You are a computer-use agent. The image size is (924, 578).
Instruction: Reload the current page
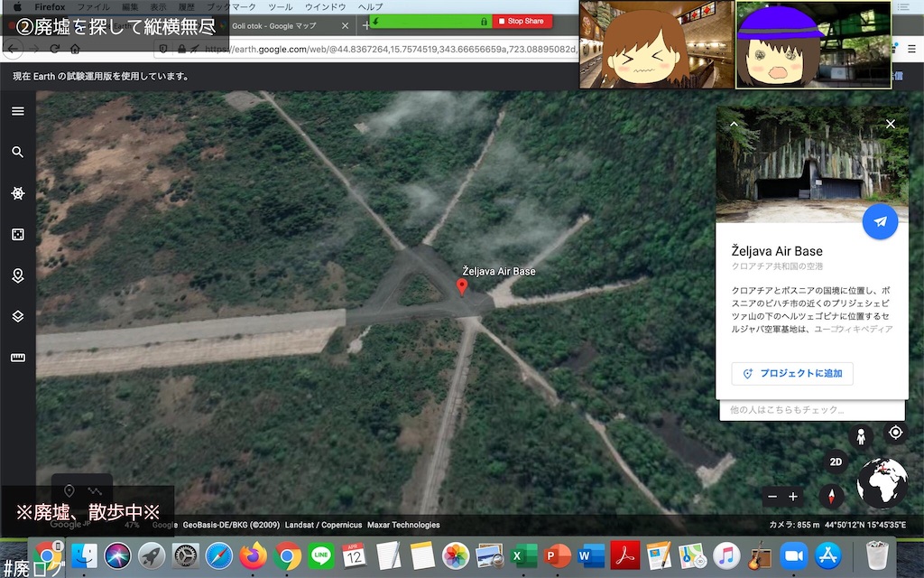[55, 49]
